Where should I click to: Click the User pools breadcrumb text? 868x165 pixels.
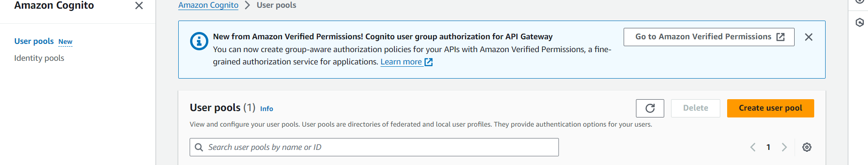[276, 5]
